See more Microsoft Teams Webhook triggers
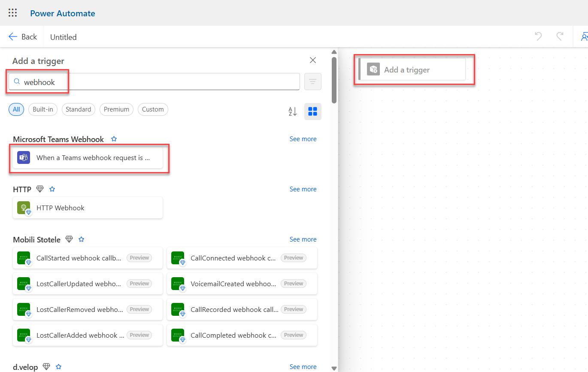 click(x=303, y=139)
